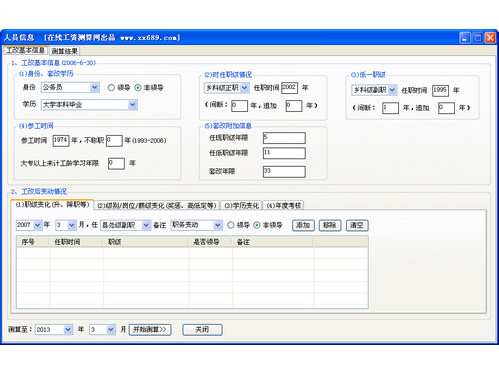The height and width of the screenshot is (375, 499).
Task: Select 非领导 radio in 职级变化 row
Action: click(257, 225)
